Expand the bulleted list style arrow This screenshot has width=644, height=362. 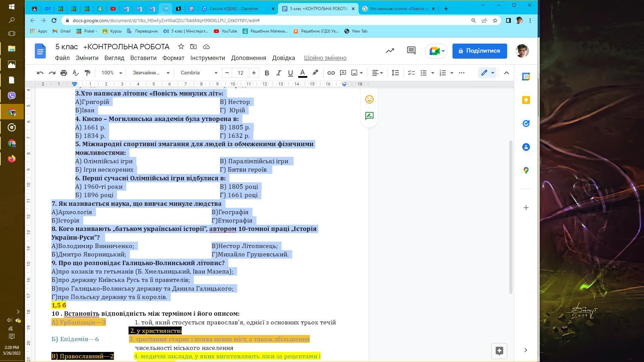432,73
